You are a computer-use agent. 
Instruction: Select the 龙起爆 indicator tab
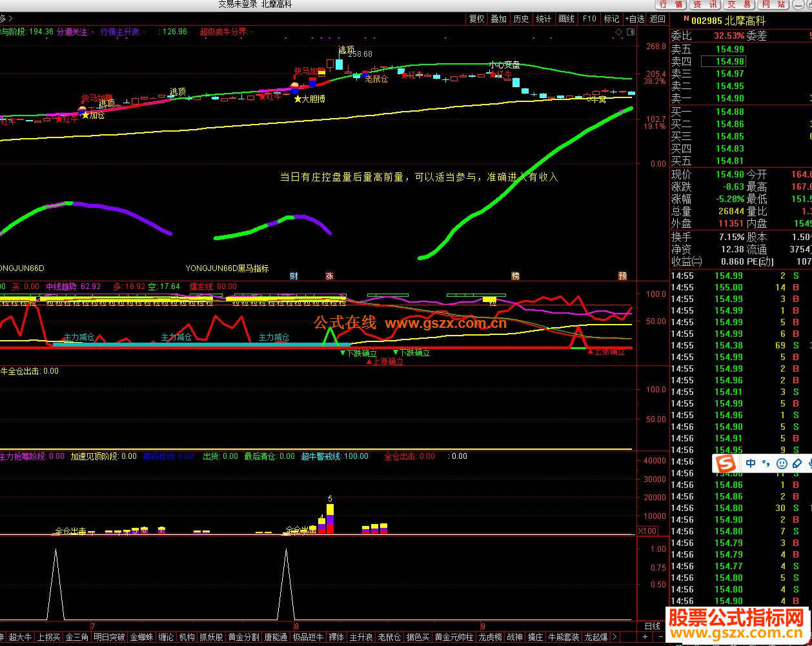coord(596,637)
